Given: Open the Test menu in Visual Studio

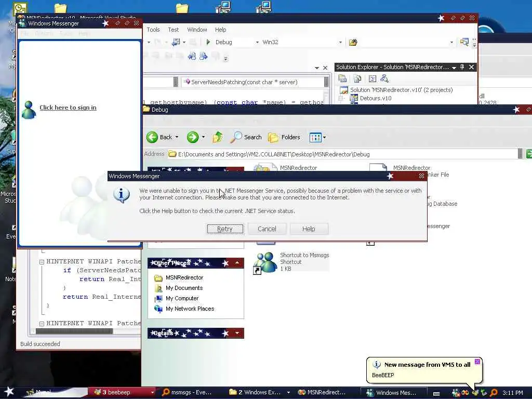Looking at the screenshot, I should click(x=173, y=30).
